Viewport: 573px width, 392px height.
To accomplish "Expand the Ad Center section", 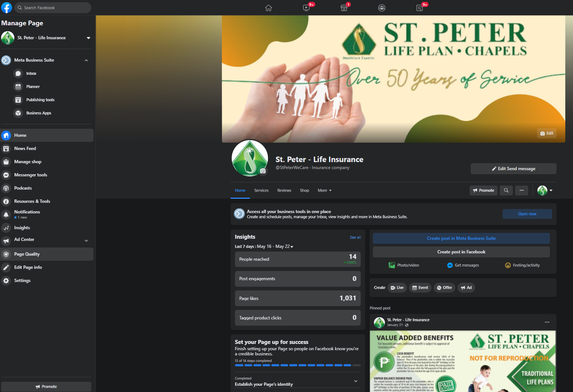I will point(86,241).
